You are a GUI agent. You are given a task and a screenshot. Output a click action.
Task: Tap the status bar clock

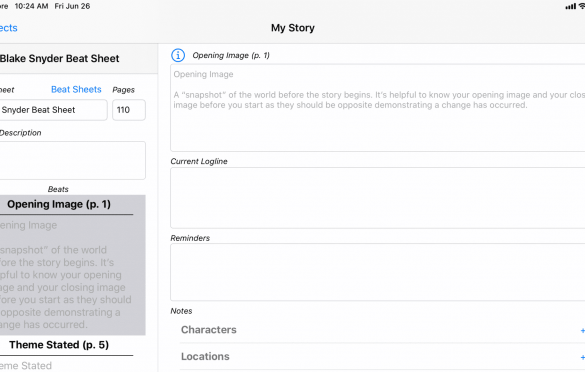(x=31, y=6)
